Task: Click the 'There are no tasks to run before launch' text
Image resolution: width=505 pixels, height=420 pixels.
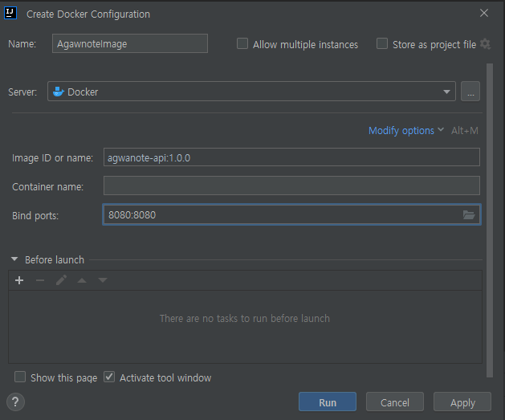Action: (245, 319)
